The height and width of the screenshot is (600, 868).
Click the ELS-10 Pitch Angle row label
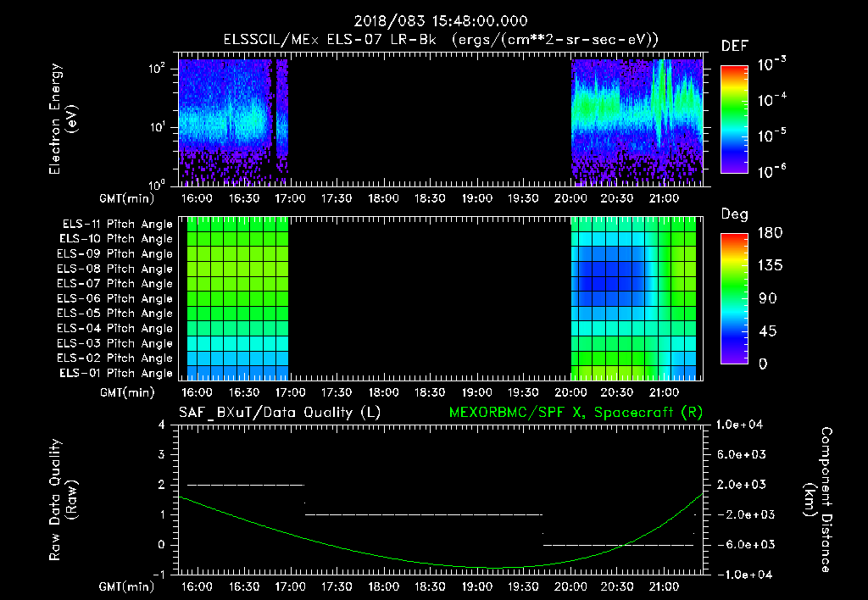click(x=116, y=239)
